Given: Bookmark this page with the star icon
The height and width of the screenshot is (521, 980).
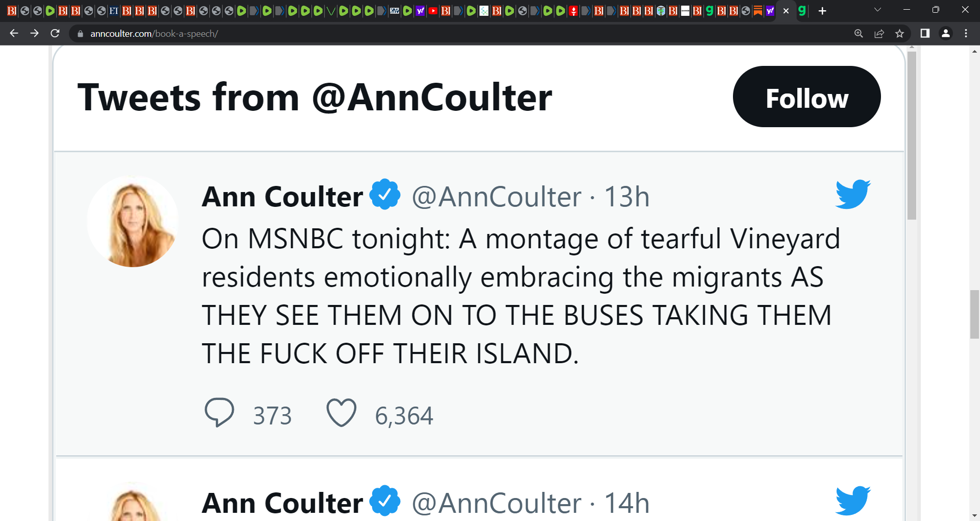Looking at the screenshot, I should (899, 34).
